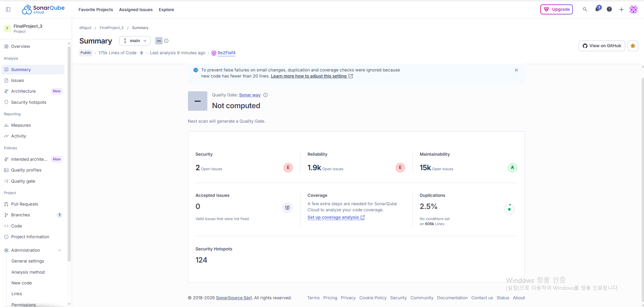Open Pull Requests in the sidebar

coord(33,204)
